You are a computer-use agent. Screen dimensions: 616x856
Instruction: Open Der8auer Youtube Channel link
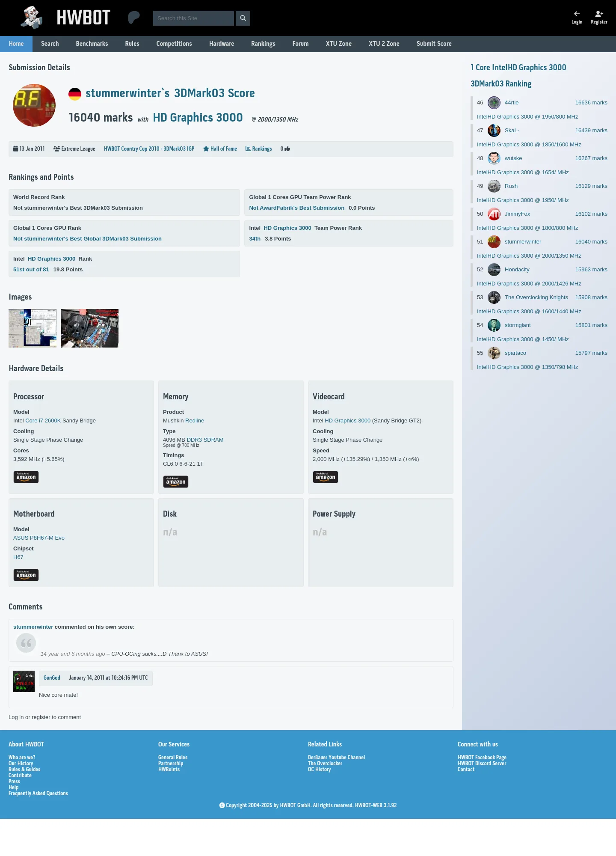336,758
